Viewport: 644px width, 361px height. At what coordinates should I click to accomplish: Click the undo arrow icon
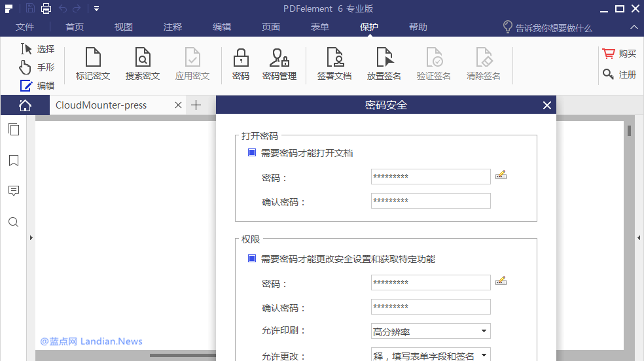[63, 9]
